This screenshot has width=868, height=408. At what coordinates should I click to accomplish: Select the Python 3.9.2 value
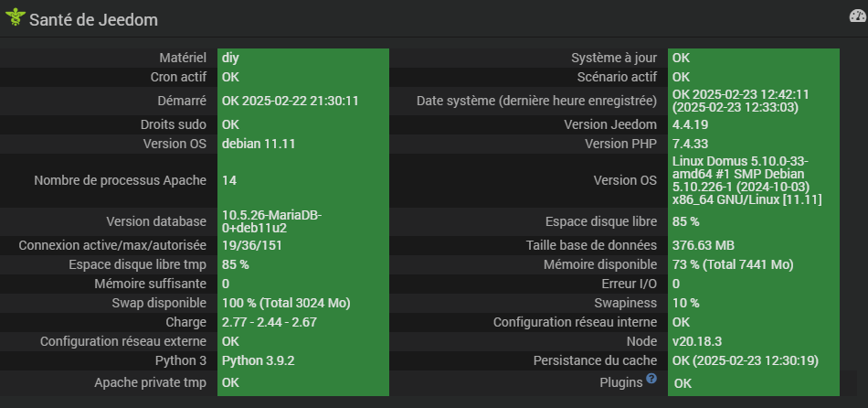(259, 360)
